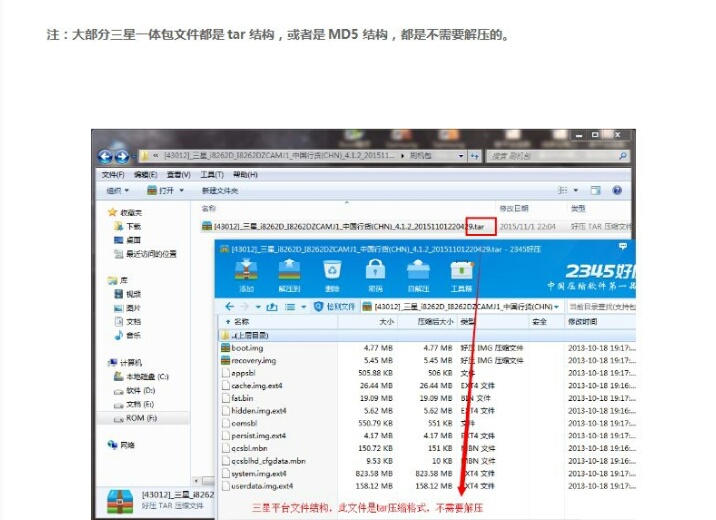Click the 添加 icon in 2345好压
716x520 pixels.
click(246, 270)
